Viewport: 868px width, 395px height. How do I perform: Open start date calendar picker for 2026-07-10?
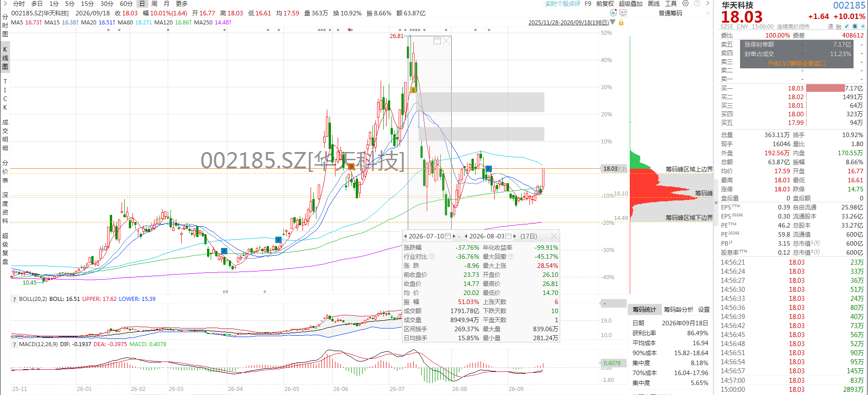click(448, 236)
